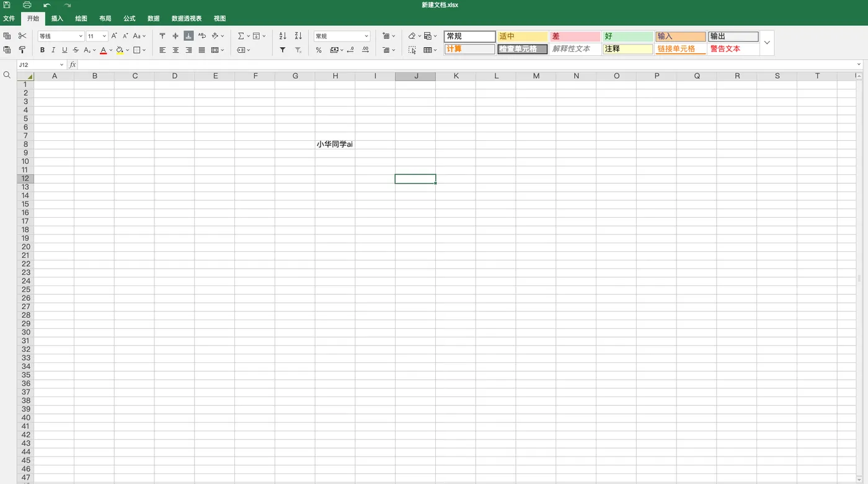This screenshot has height=484, width=868.
Task: Toggle italic formatting
Action: [x=53, y=50]
